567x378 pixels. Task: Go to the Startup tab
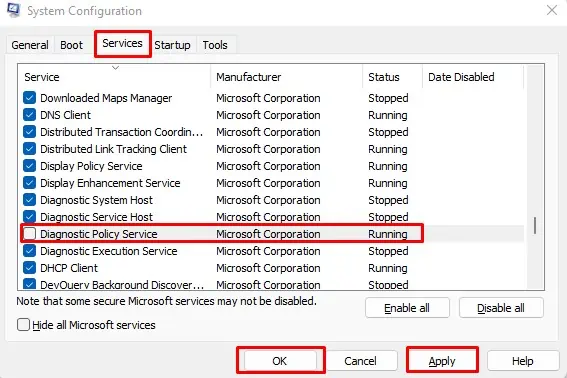coord(172,45)
